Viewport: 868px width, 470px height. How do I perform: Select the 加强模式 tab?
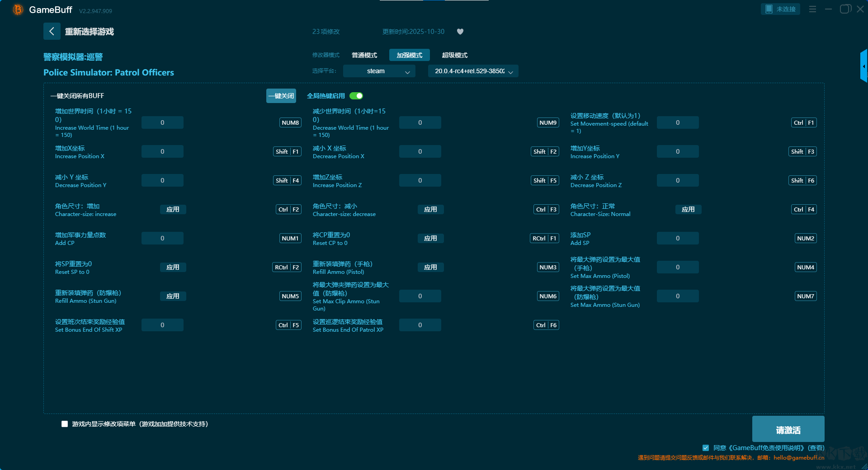410,55
